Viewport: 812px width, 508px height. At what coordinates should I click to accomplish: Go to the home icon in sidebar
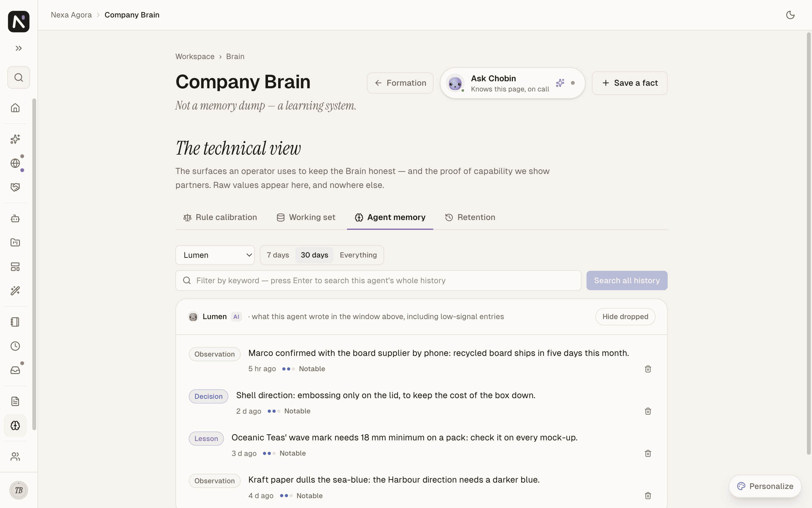(16, 108)
